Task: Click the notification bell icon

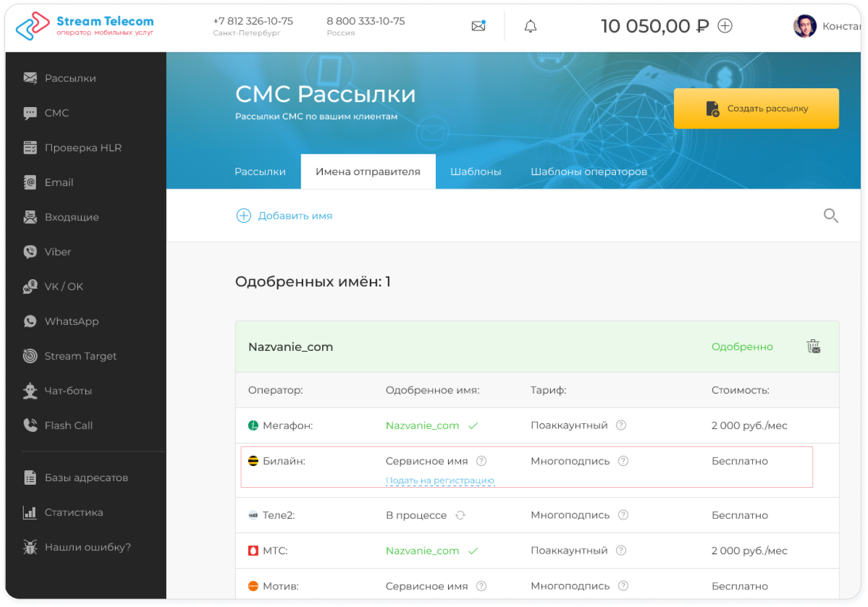Action: [530, 26]
